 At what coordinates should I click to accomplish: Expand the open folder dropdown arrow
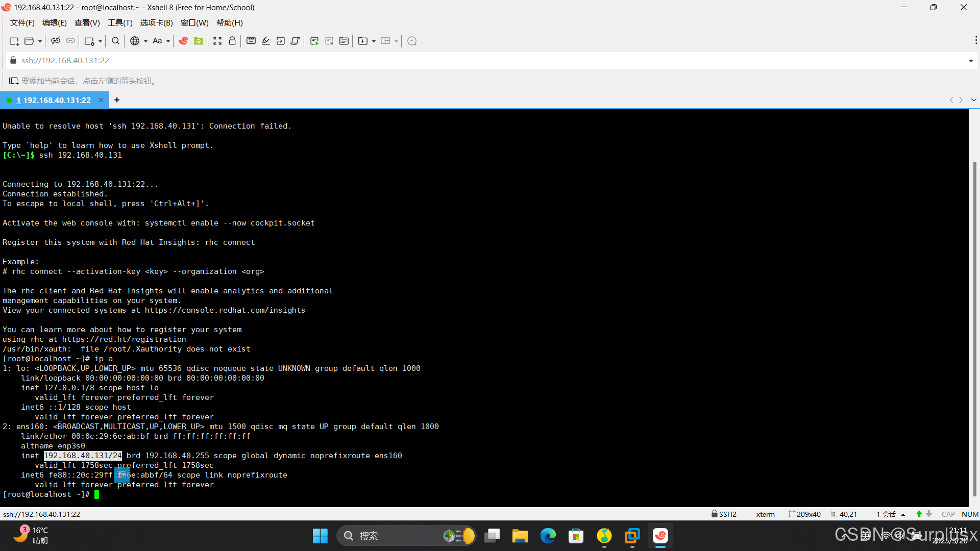pos(40,41)
